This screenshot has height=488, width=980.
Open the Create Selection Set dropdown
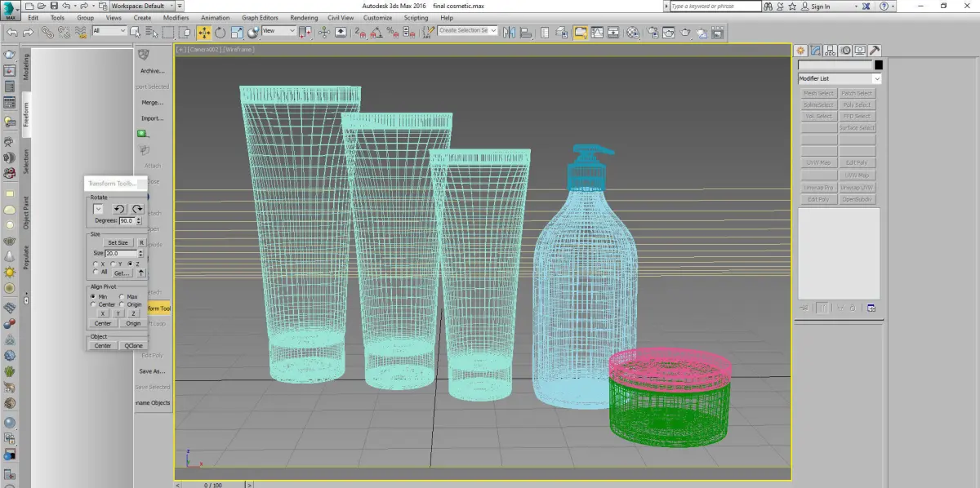[467, 30]
